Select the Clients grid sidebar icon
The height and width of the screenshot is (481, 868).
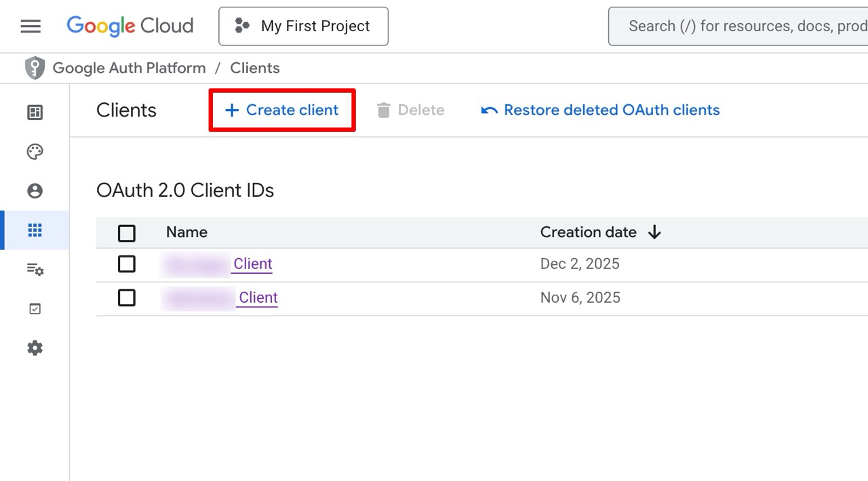35,230
